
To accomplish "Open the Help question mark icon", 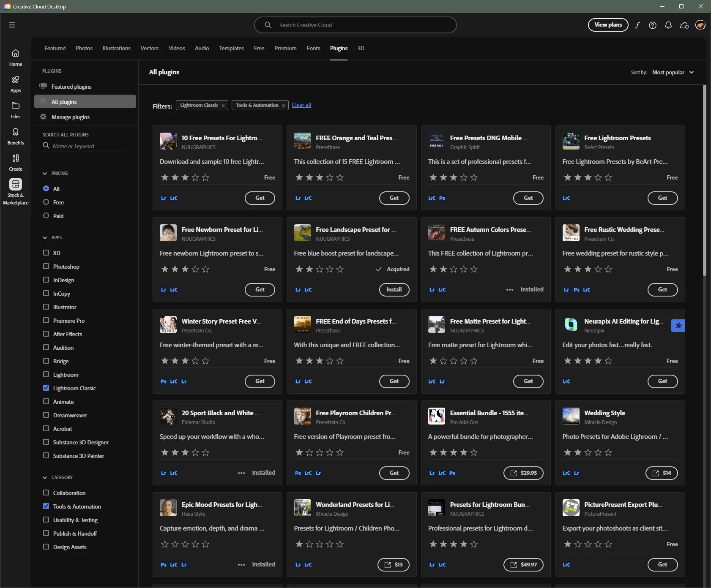I will (653, 25).
